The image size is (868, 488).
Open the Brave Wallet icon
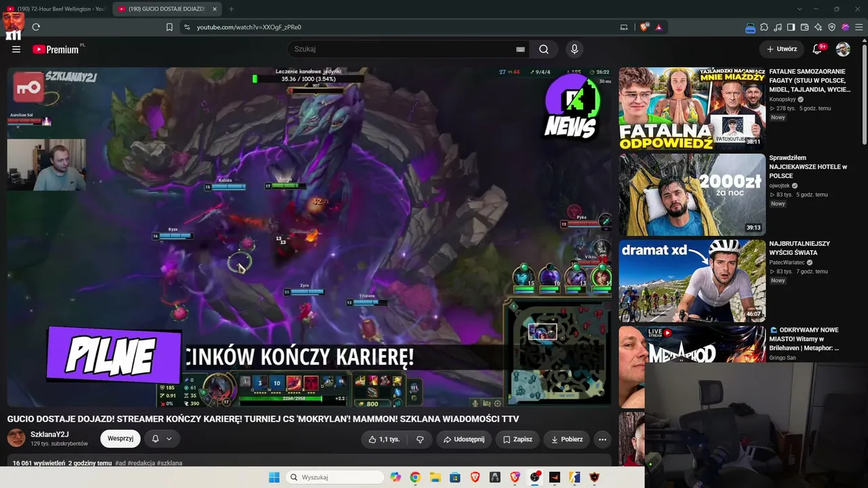pos(805,27)
